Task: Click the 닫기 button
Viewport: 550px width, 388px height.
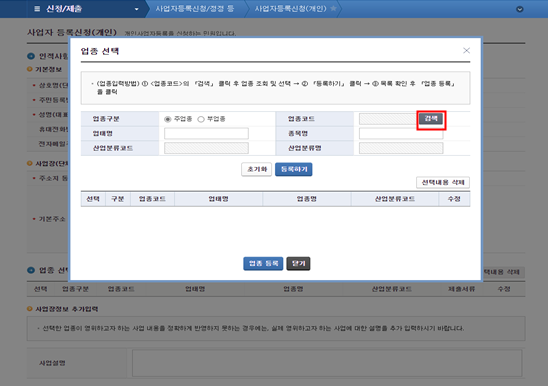Action: [x=299, y=264]
